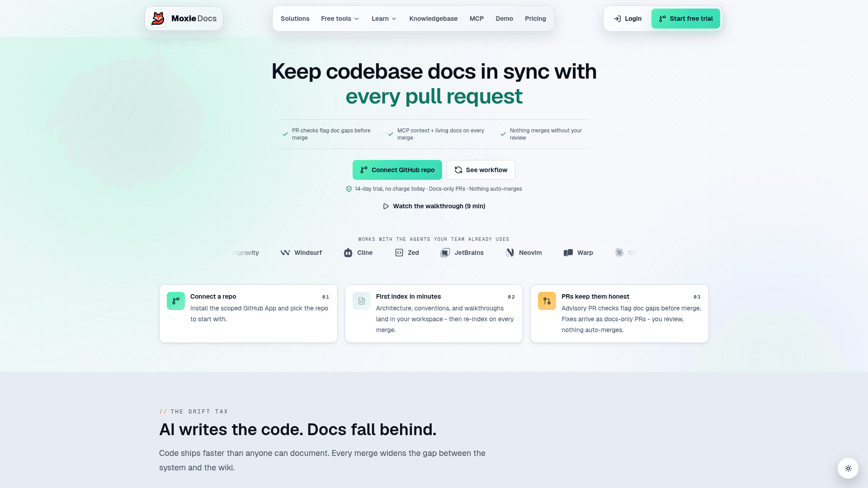Select the Connect a repo step card
This screenshot has width=868, height=488.
(x=248, y=314)
